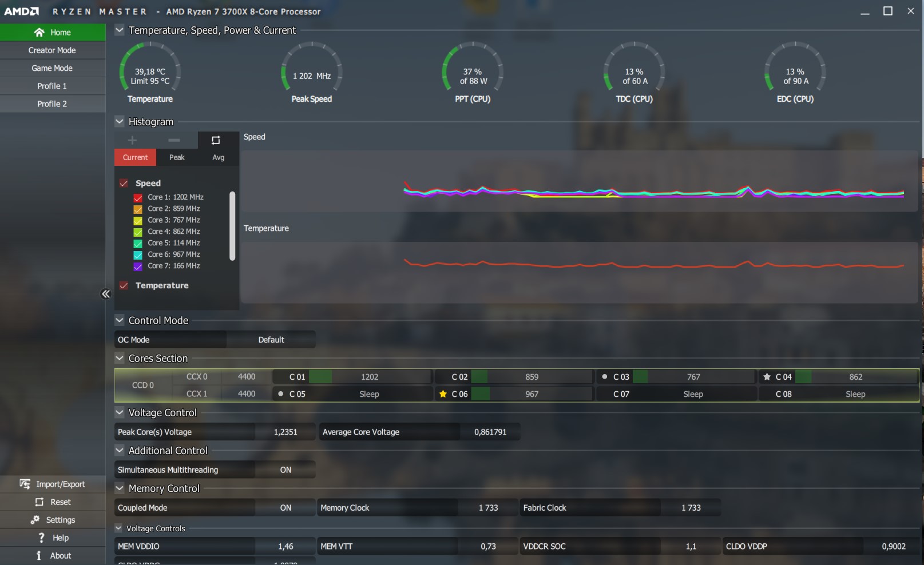
Task: Toggle the Core 3 speed checkbox
Action: click(x=138, y=221)
